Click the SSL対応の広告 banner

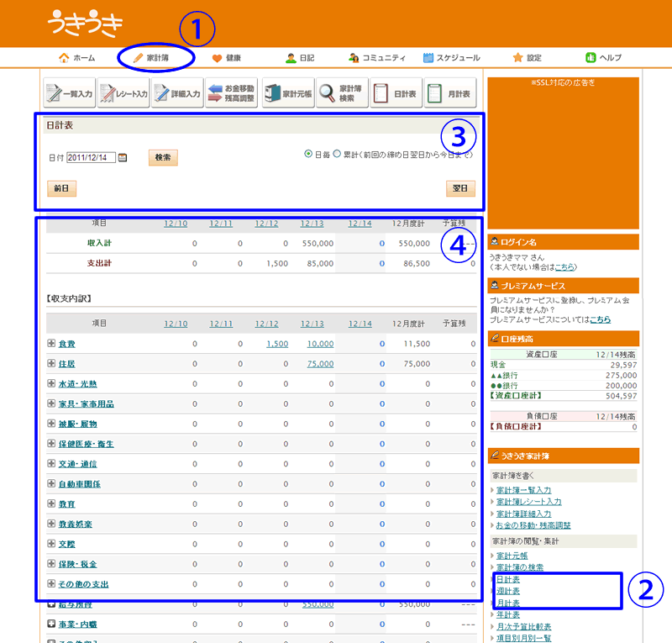[x=563, y=153]
